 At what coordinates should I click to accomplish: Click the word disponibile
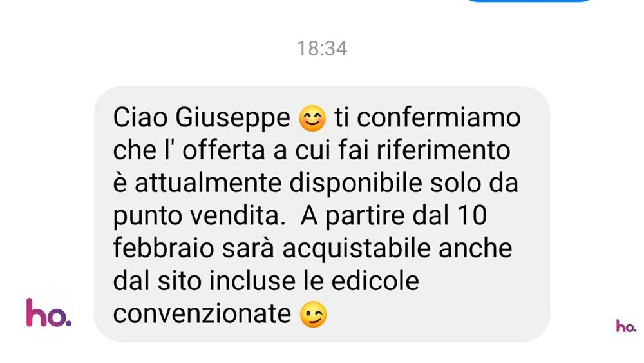click(355, 184)
